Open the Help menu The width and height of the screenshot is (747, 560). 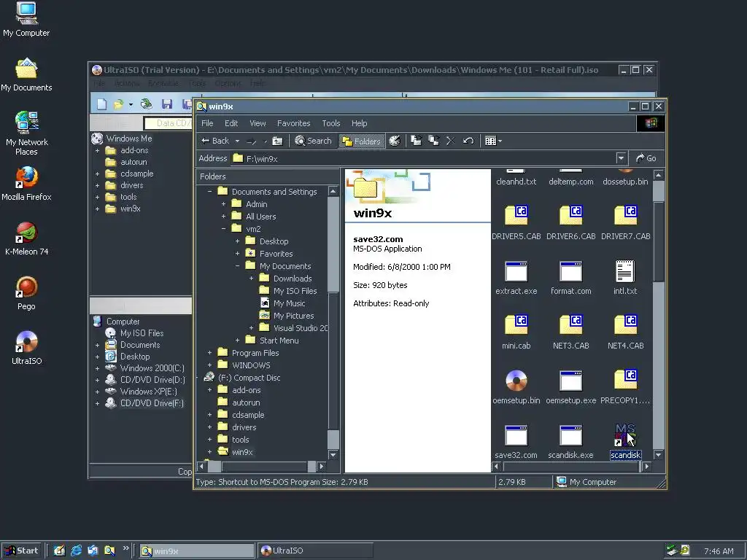[359, 123]
